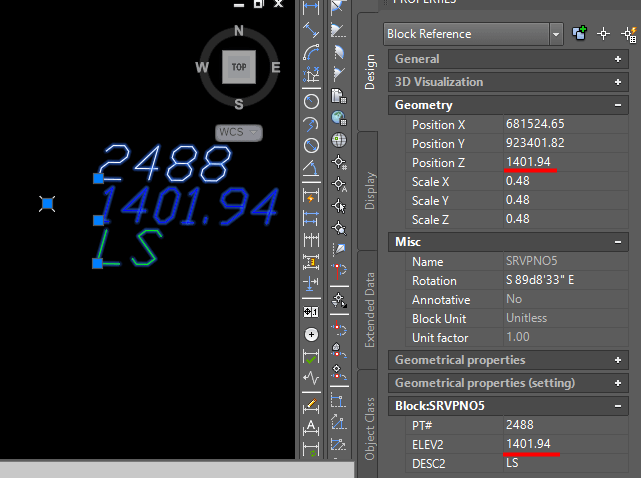Select the Jogged Linear dimension tool
The height and width of the screenshot is (478, 641).
(x=311, y=378)
